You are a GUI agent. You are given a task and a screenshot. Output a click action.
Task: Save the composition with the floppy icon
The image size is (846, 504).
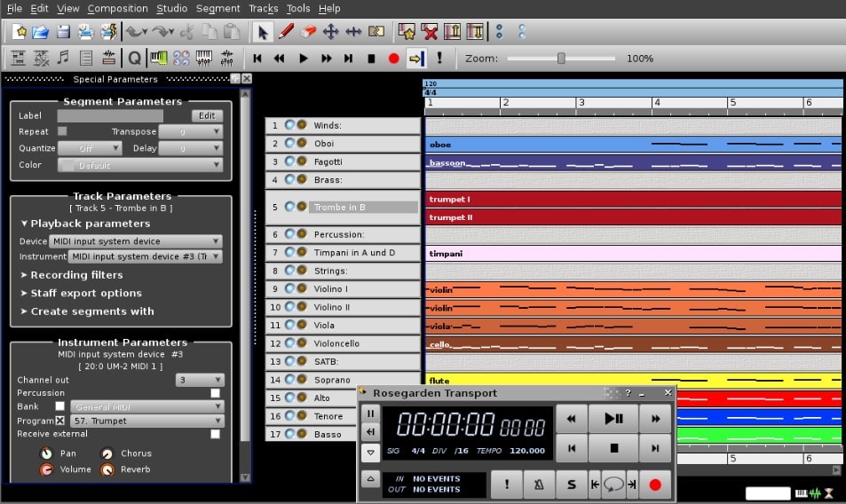tap(64, 32)
